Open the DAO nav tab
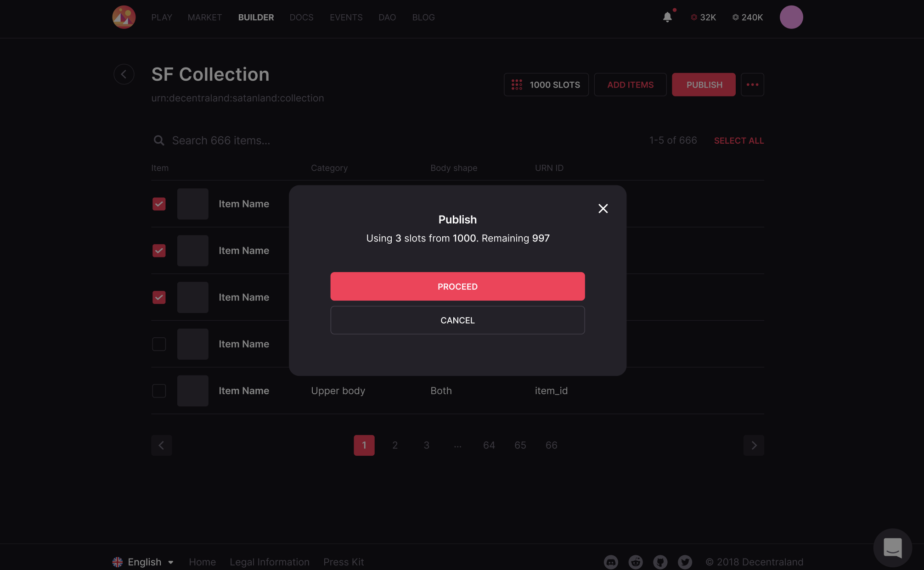The image size is (924, 570). pyautogui.click(x=387, y=17)
